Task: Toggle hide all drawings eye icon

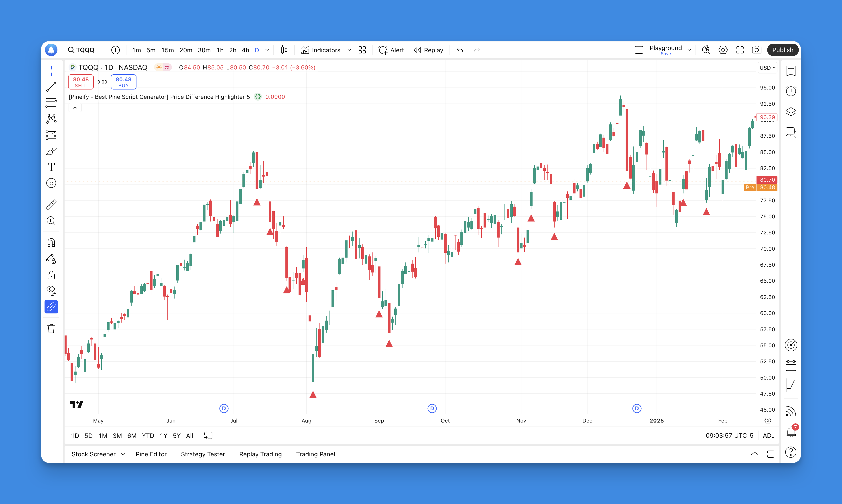Action: point(51,291)
